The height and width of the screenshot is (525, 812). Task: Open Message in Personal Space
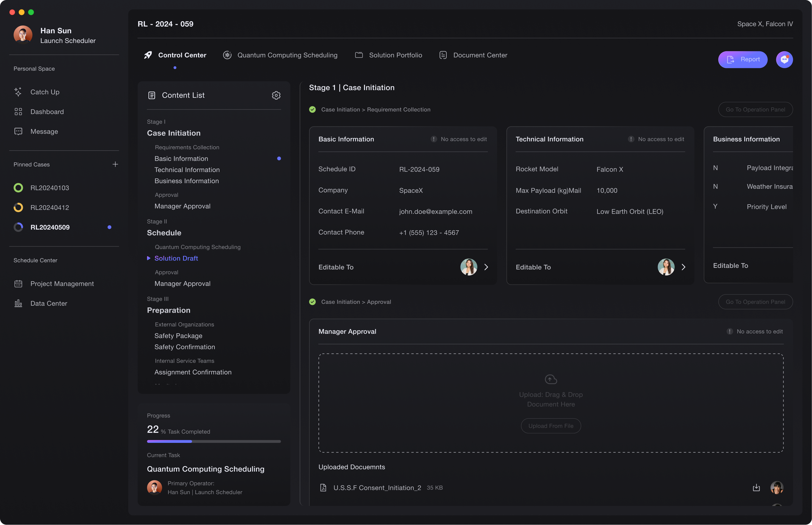click(x=44, y=132)
